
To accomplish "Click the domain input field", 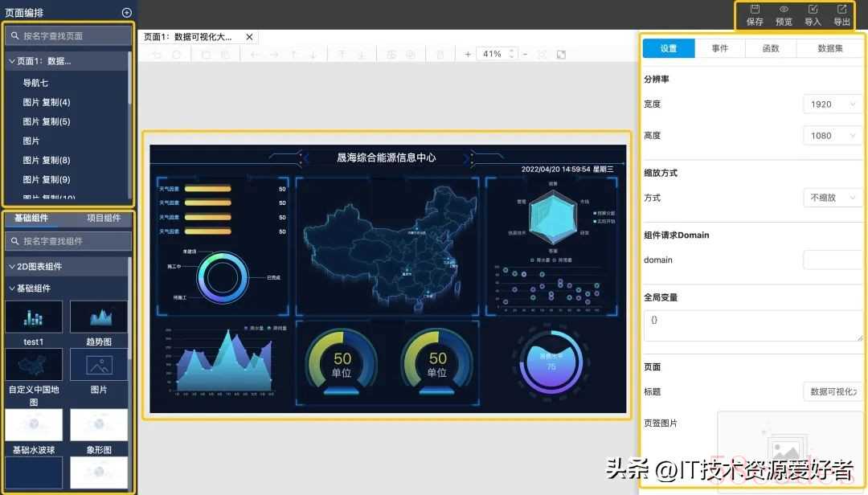I will (x=832, y=260).
